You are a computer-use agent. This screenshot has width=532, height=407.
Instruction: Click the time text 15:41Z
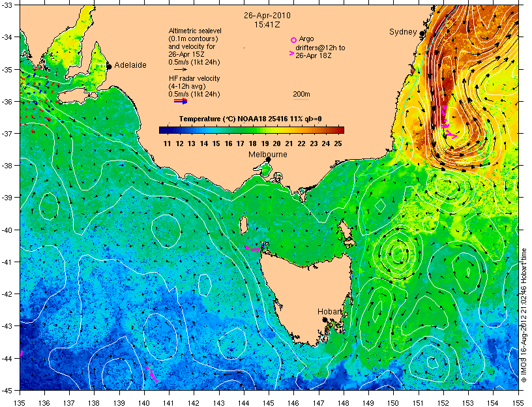267,24
